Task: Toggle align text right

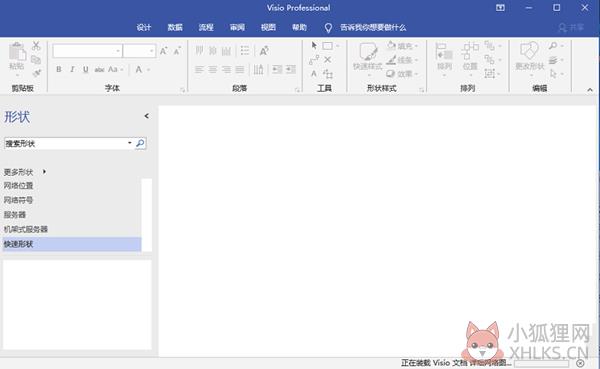Action: point(227,69)
